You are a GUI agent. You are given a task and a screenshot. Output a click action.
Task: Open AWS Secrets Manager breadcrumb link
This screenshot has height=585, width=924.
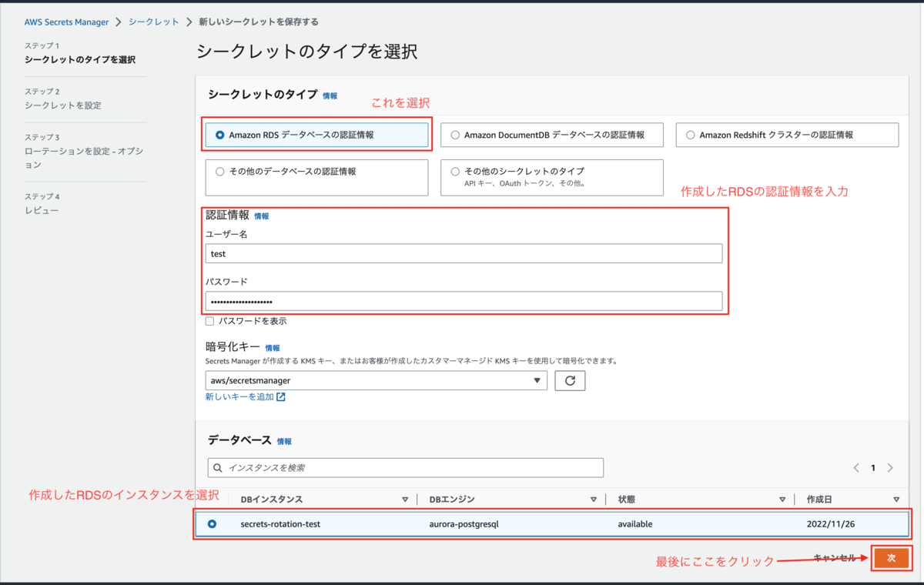click(x=66, y=22)
